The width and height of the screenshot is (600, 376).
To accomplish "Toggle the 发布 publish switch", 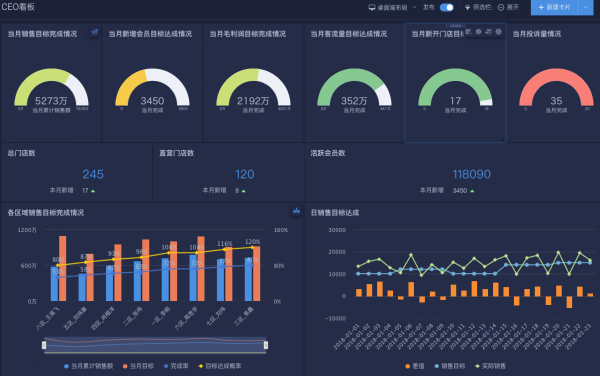I will pyautogui.click(x=447, y=7).
